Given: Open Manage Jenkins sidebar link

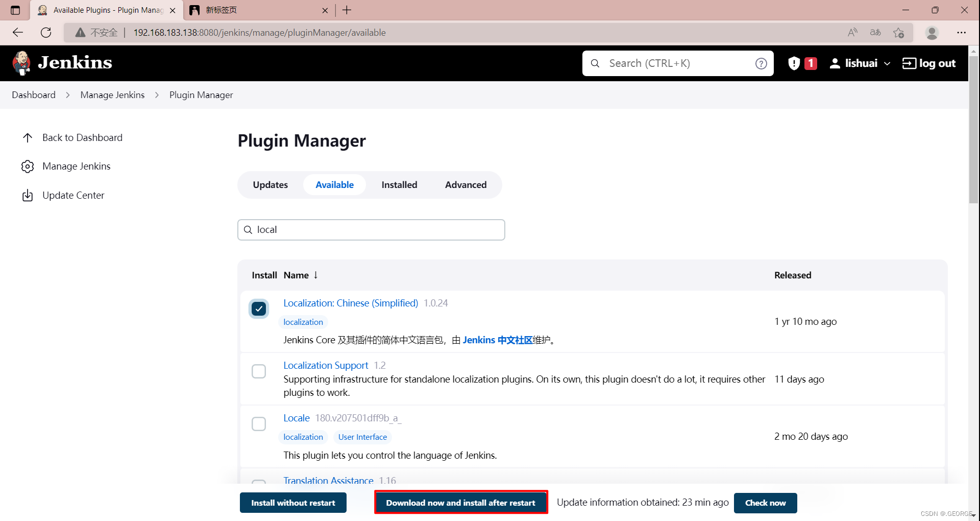Looking at the screenshot, I should [x=77, y=167].
